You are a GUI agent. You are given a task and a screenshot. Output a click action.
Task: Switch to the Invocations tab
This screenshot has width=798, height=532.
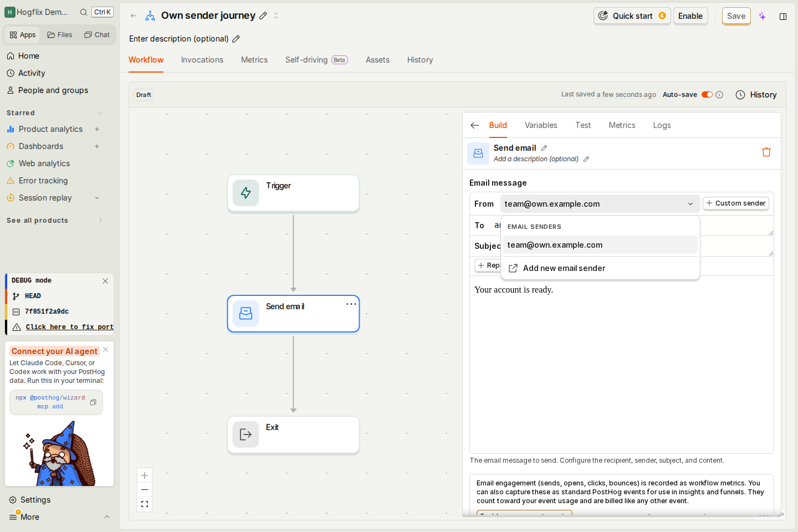202,60
